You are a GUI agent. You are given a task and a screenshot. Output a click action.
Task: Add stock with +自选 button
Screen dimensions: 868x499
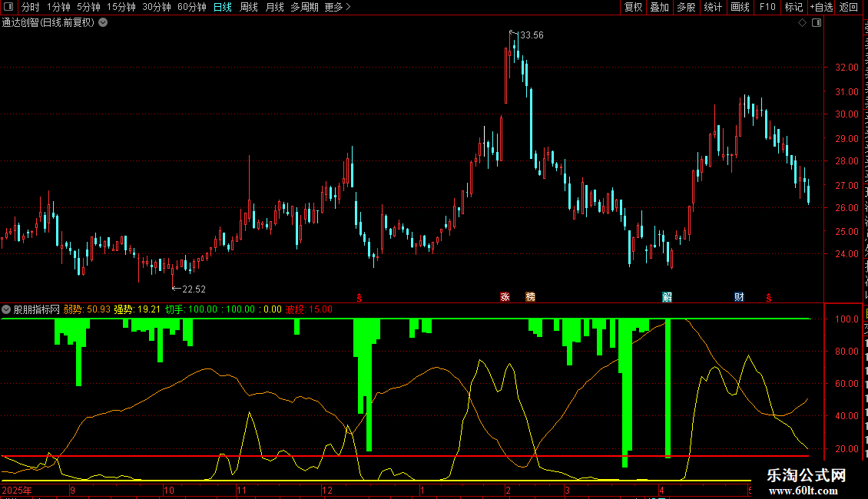(x=821, y=7)
